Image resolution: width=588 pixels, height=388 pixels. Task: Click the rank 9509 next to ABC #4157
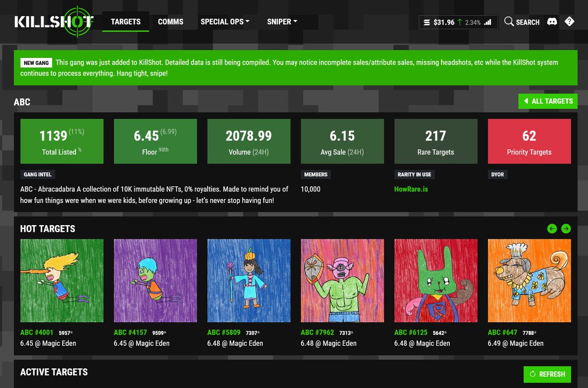click(159, 333)
